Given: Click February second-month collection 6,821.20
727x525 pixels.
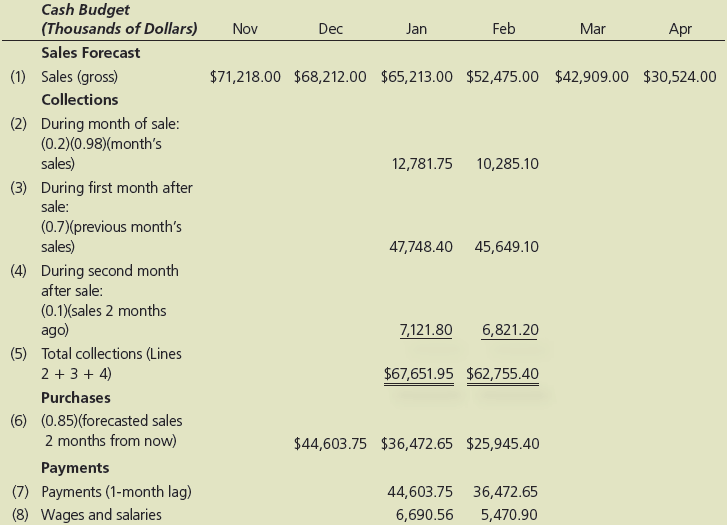Looking at the screenshot, I should click(510, 330).
